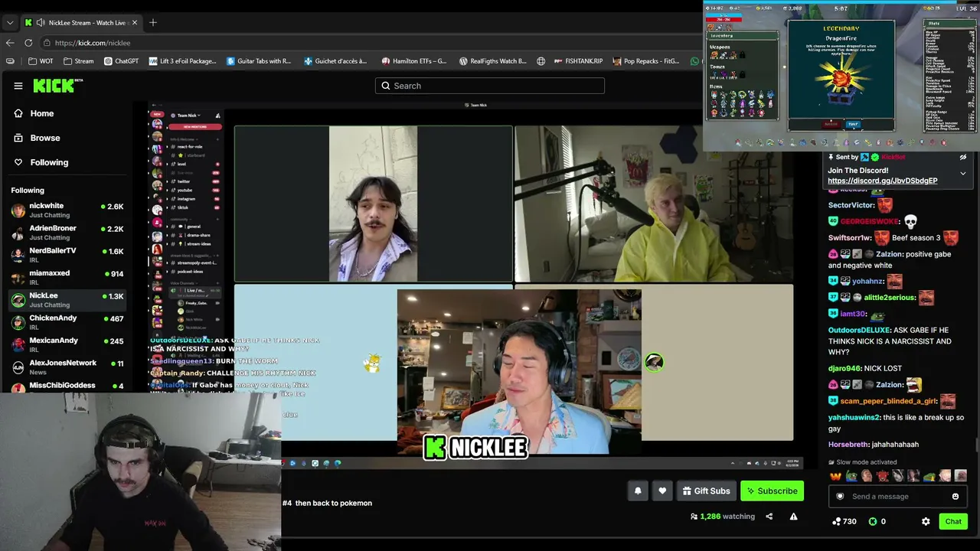
Task: Open the Stream bookmarks folder
Action: click(x=79, y=61)
